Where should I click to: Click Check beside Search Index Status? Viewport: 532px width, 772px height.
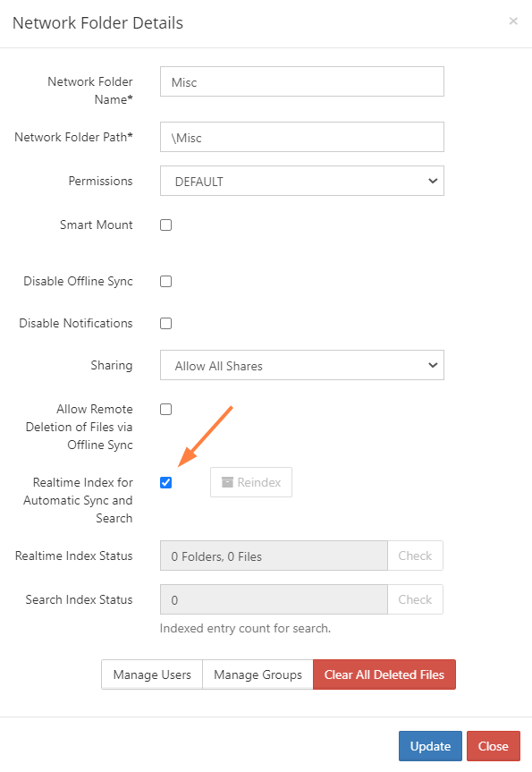click(415, 599)
